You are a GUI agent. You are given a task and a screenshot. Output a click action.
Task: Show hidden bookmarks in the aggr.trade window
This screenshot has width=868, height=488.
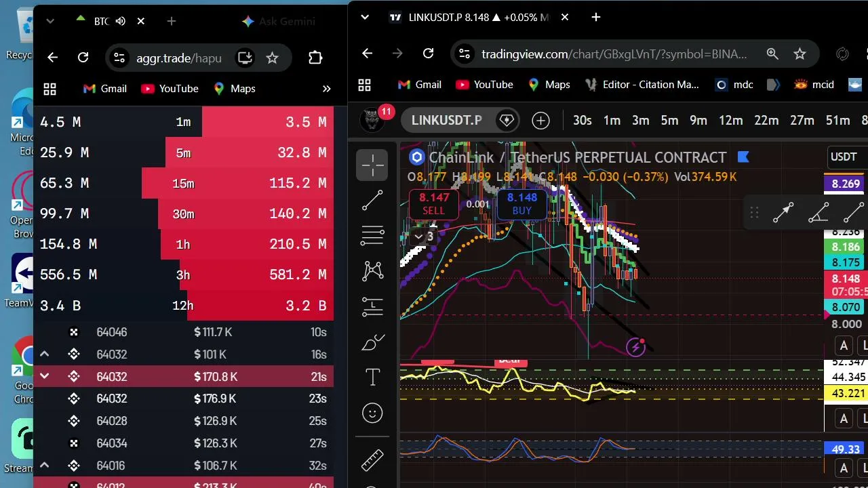pyautogui.click(x=326, y=89)
